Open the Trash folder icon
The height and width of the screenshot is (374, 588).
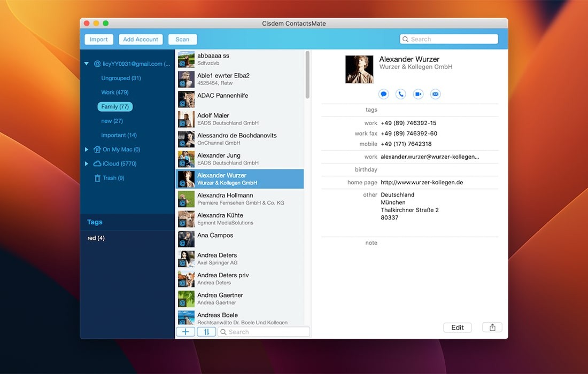[x=98, y=178]
